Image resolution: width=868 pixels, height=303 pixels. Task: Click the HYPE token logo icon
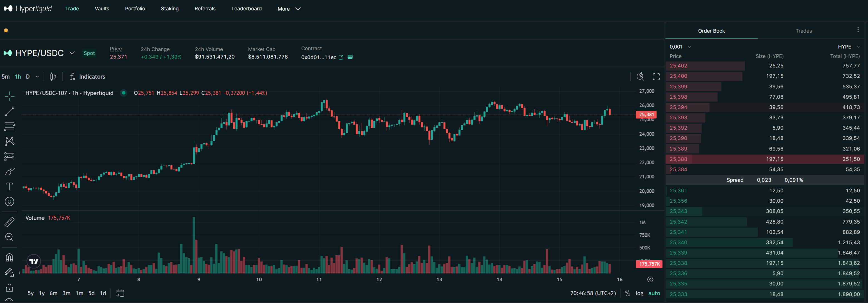pyautogui.click(x=8, y=53)
